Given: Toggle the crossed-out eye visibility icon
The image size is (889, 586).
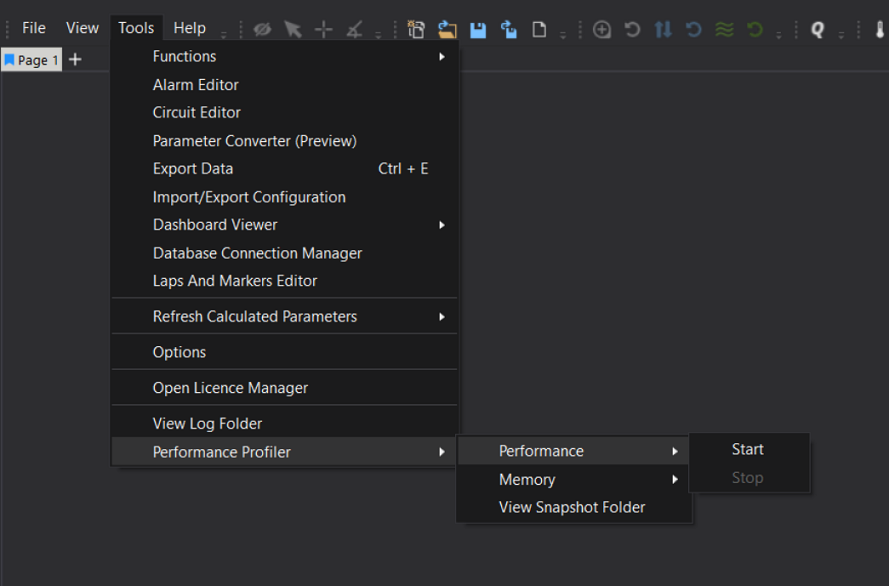Looking at the screenshot, I should tap(262, 29).
